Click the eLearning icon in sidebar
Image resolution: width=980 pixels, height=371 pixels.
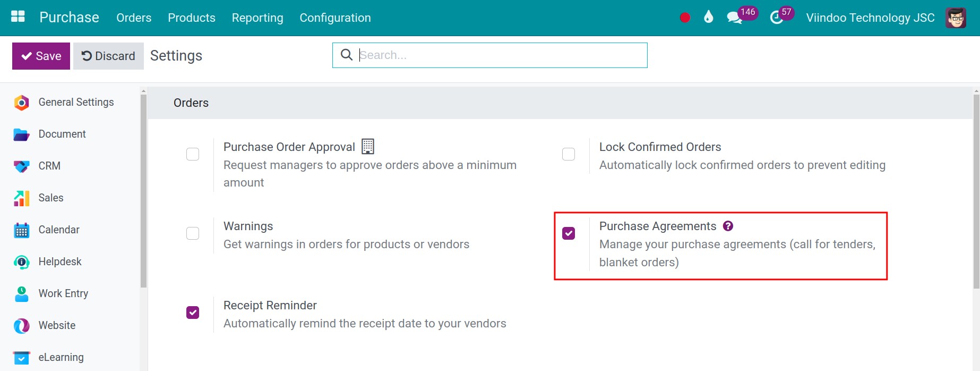[x=21, y=358]
